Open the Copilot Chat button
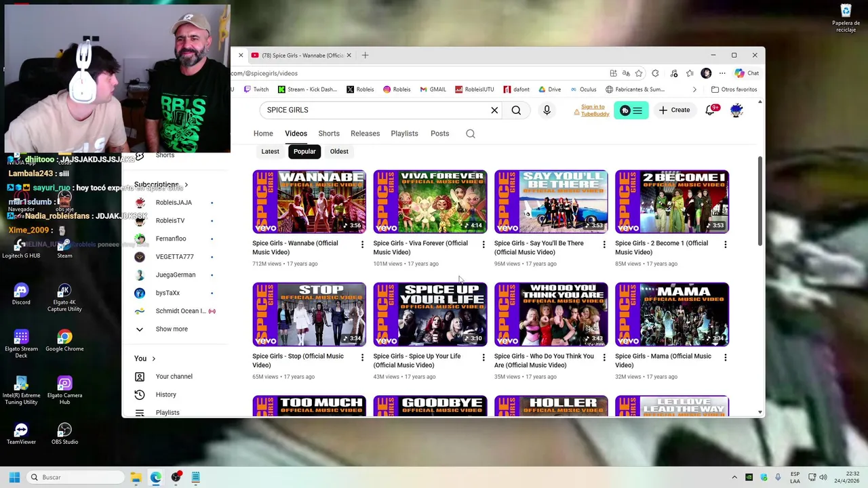The width and height of the screenshot is (868, 488). 747,73
